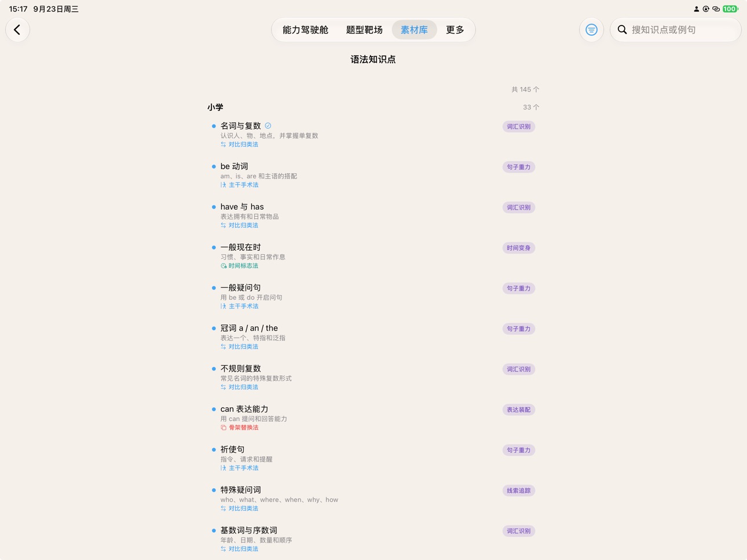Open the 祈使句 item
This screenshot has width=747, height=560.
click(373, 458)
